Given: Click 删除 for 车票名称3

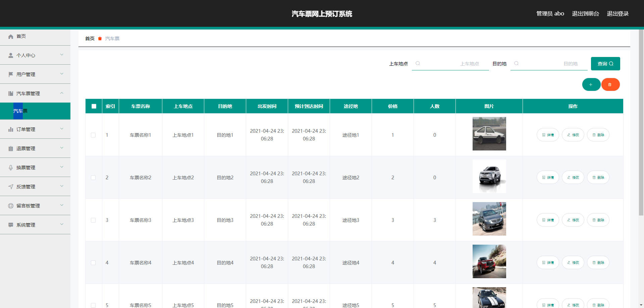Looking at the screenshot, I should click(x=598, y=220).
